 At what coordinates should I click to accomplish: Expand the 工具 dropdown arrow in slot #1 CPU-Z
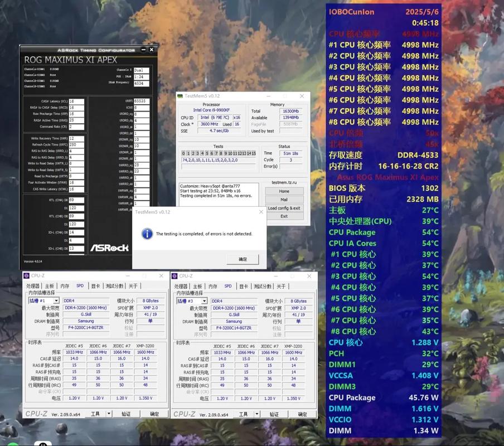(x=109, y=414)
